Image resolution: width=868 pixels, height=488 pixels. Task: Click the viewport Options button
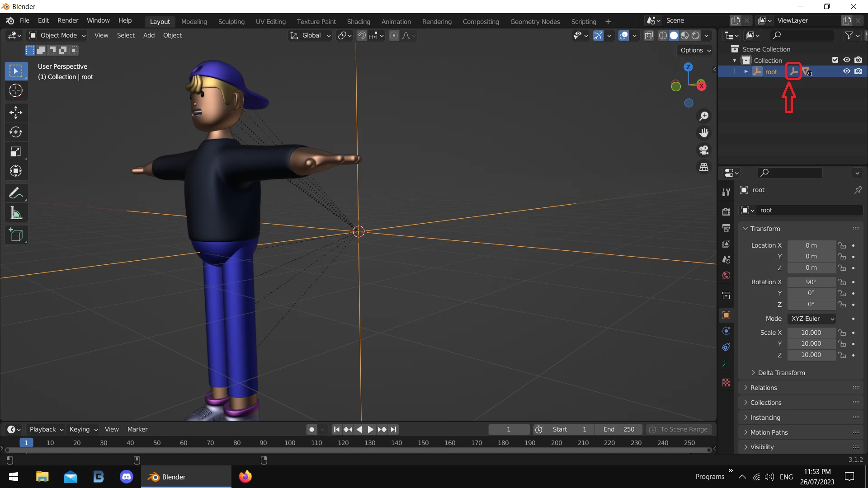(695, 50)
